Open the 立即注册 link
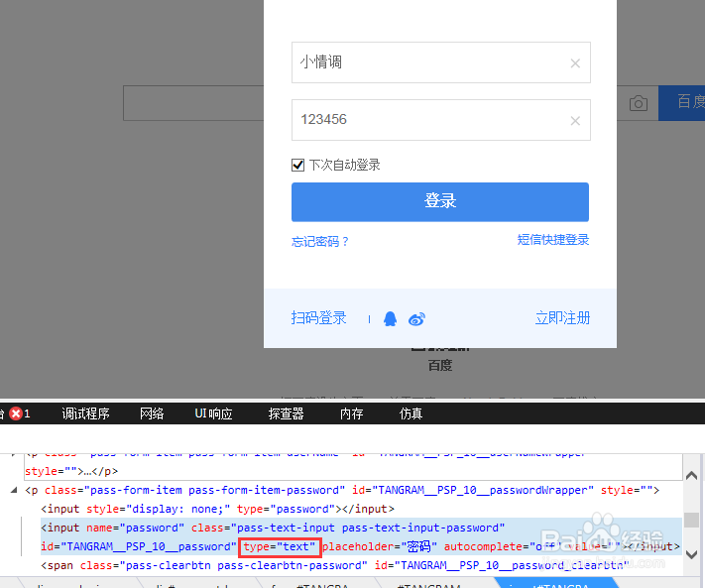The width and height of the screenshot is (705, 588). point(562,318)
